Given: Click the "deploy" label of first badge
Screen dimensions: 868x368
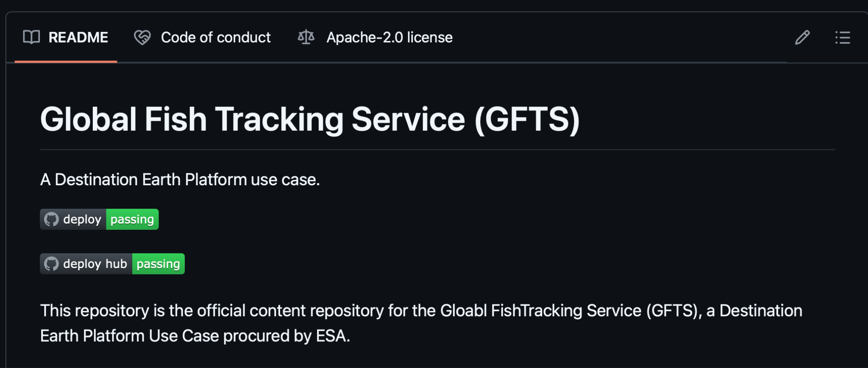Looking at the screenshot, I should coord(82,219).
